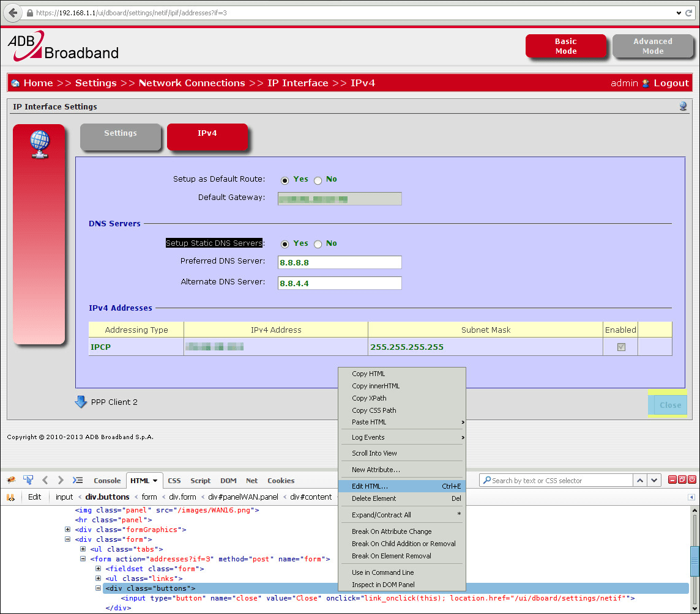Expand the ul class links node
Viewport: 700px width, 614px height.
98,579
